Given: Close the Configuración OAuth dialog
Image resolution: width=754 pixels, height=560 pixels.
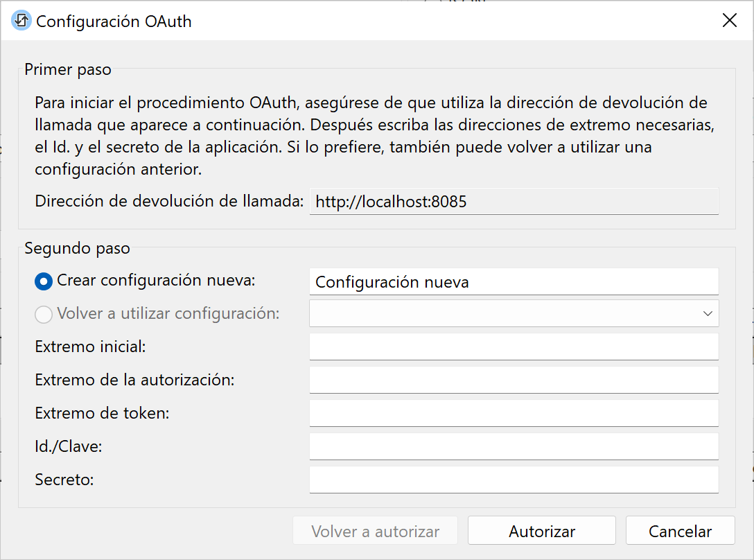Looking at the screenshot, I should 729,21.
